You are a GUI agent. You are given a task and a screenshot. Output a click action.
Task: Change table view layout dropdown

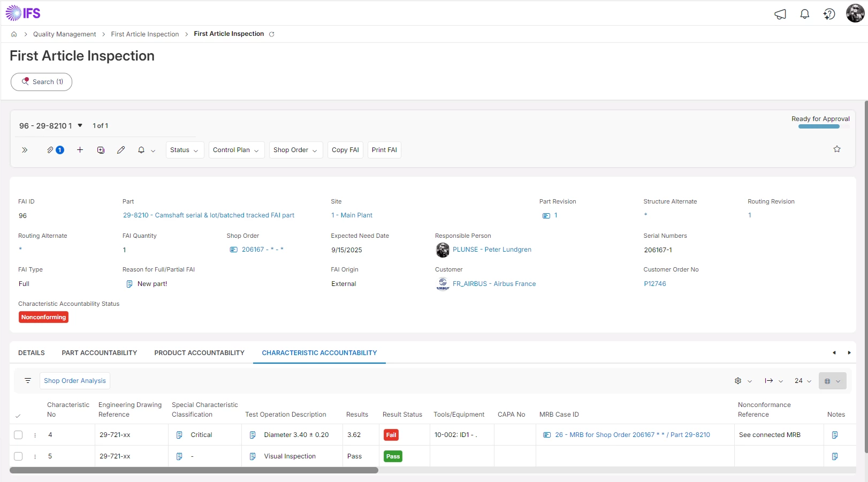coord(832,381)
